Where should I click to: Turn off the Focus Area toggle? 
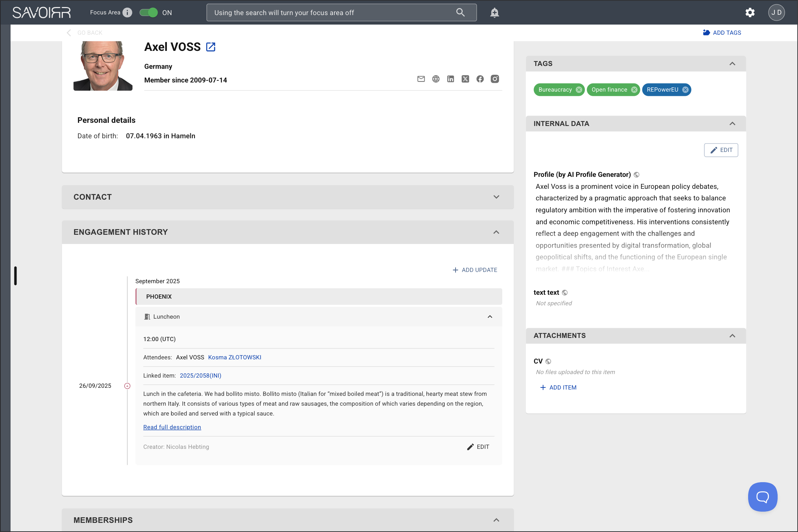(149, 13)
